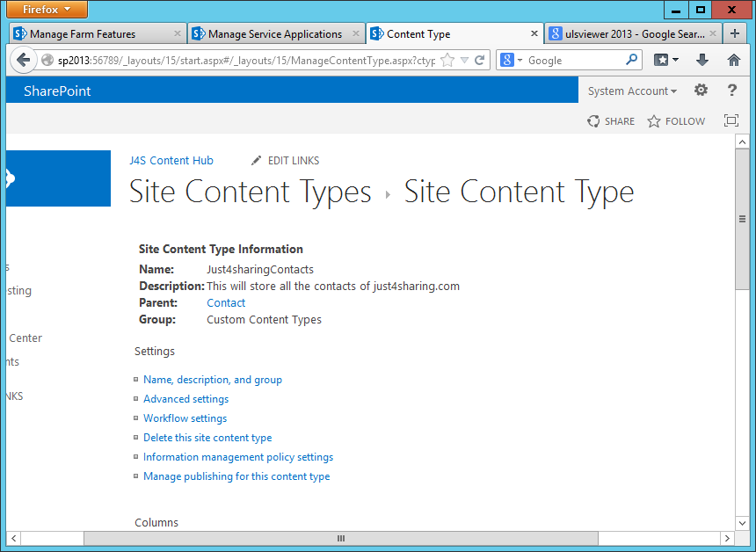Switch to ulsviewer 2013 Google Search tab
Screen dimensions: 756x552
pyautogui.click(x=633, y=33)
